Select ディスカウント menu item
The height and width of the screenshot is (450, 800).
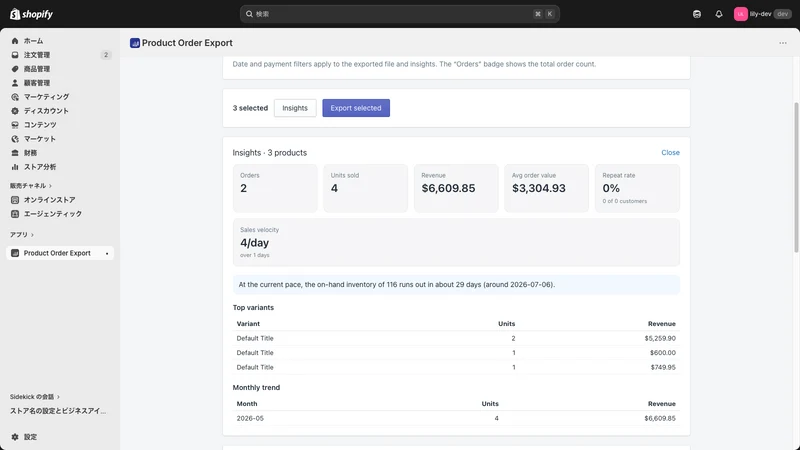[46, 111]
